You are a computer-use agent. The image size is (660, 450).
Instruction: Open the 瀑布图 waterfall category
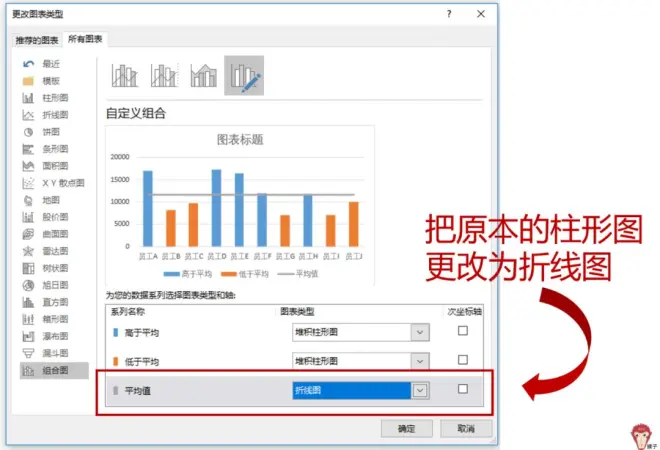pyautogui.click(x=45, y=336)
